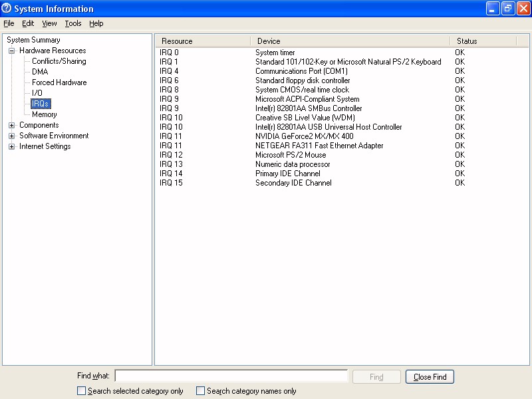
Task: Select the IRQ 8 row
Action: pos(342,90)
